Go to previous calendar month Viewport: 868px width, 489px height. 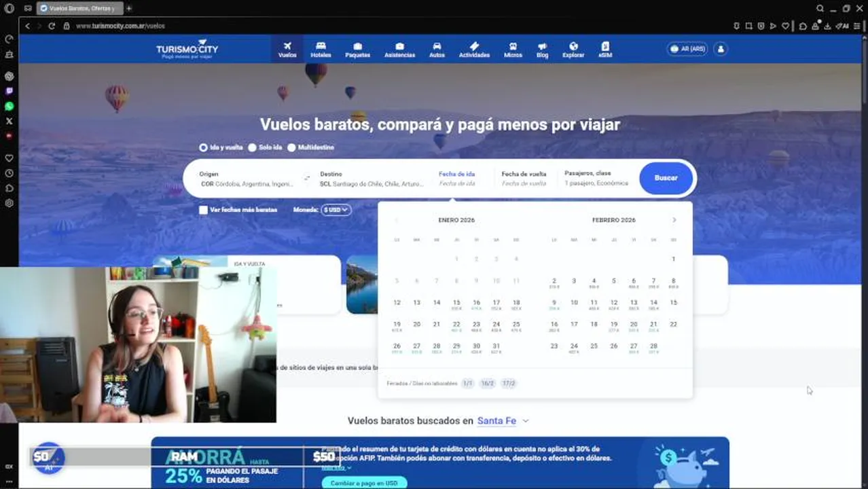pos(397,220)
